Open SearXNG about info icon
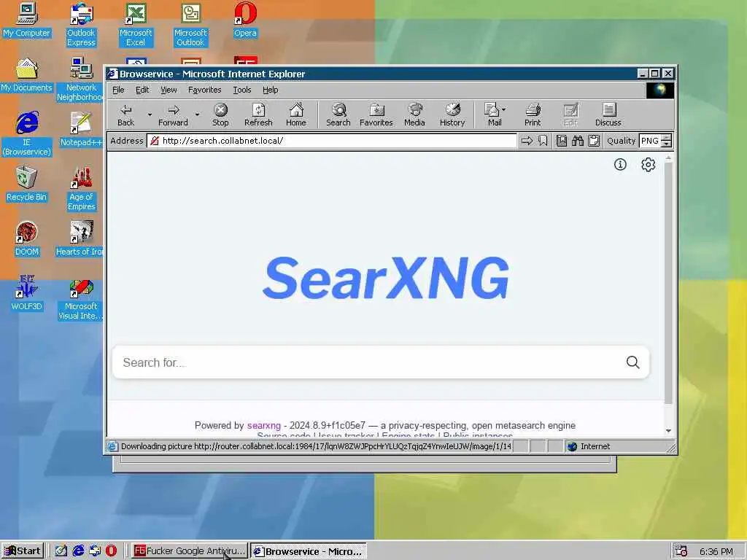747x560 pixels. point(620,164)
